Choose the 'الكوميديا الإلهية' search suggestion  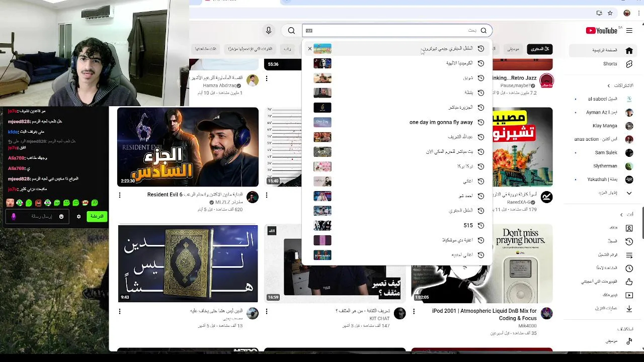(397, 63)
